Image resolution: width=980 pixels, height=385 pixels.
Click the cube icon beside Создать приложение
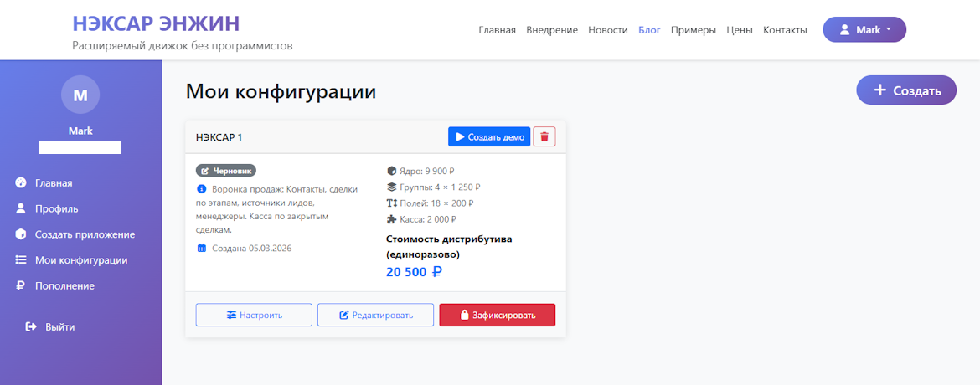click(x=21, y=234)
